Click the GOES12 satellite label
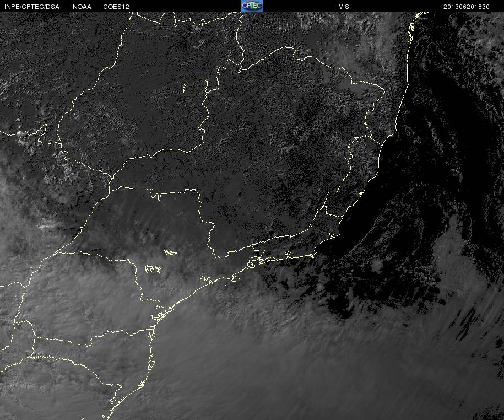The image size is (504, 420). click(116, 7)
